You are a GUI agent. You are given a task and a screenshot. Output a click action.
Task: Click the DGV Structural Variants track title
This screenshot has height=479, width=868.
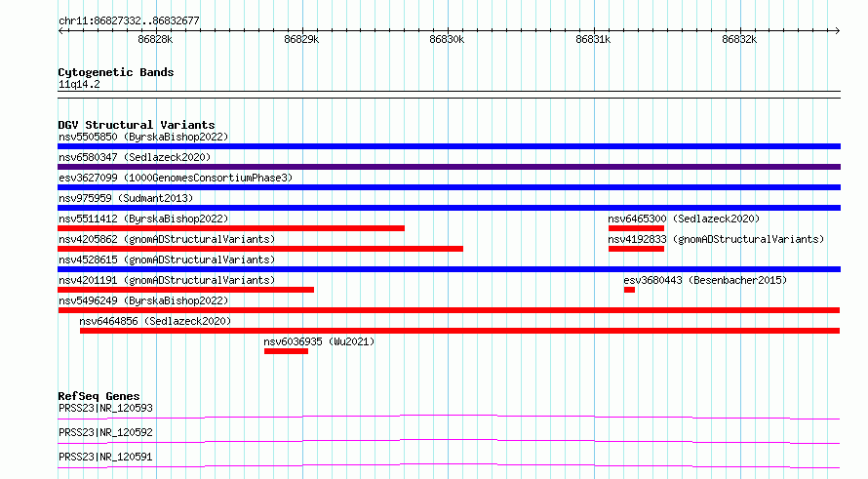pyautogui.click(x=137, y=125)
